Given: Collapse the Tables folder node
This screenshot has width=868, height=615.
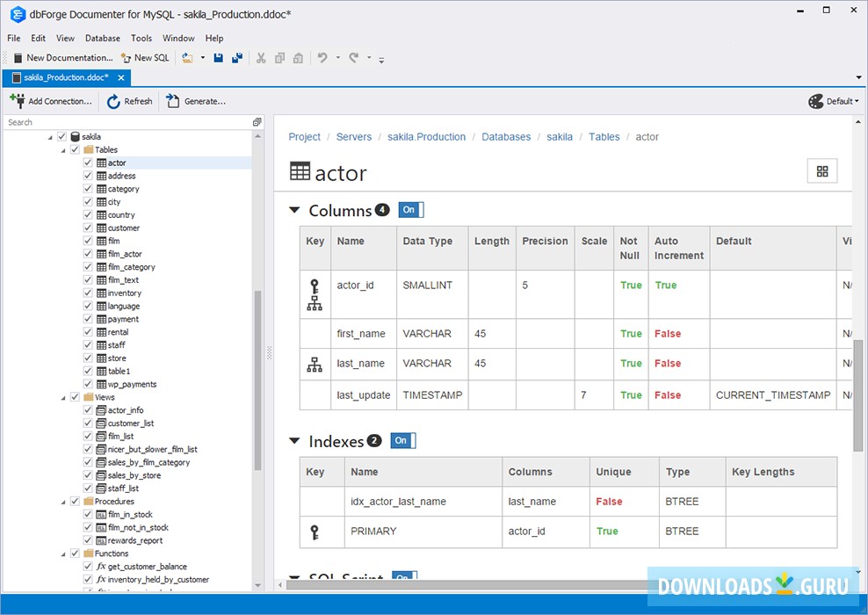Looking at the screenshot, I should tap(63, 150).
